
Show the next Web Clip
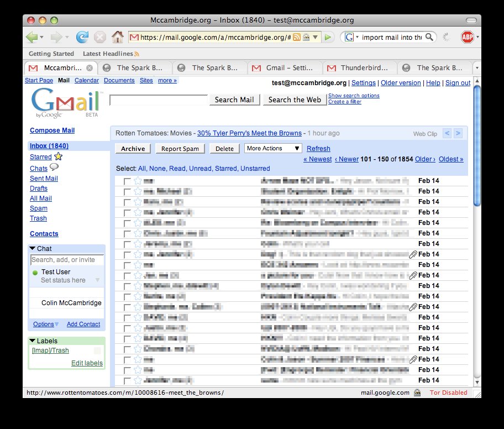[x=458, y=133]
